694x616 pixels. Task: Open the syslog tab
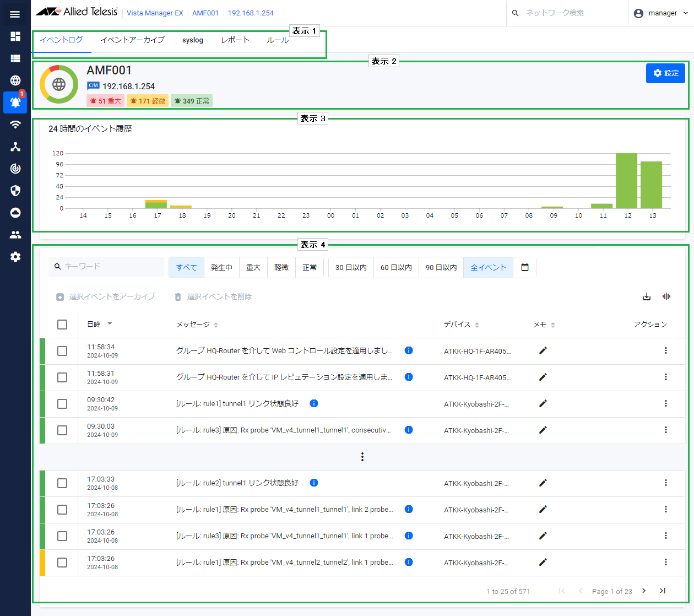tap(193, 40)
